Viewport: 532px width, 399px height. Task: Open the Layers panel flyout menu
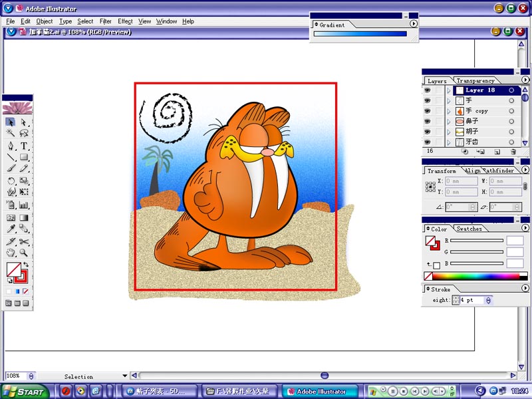525,80
